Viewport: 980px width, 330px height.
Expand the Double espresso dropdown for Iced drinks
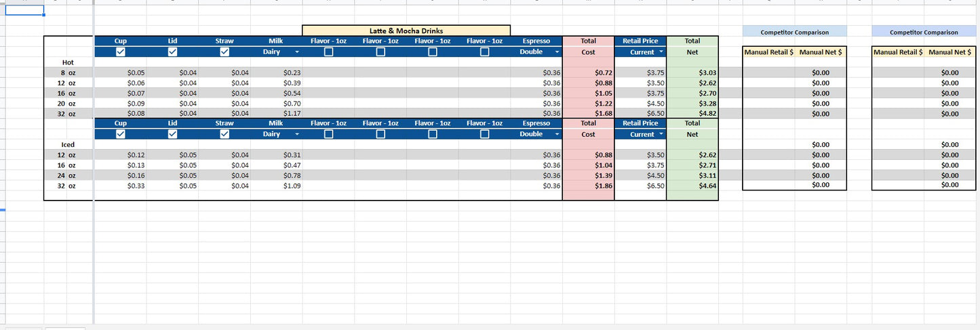coord(557,134)
